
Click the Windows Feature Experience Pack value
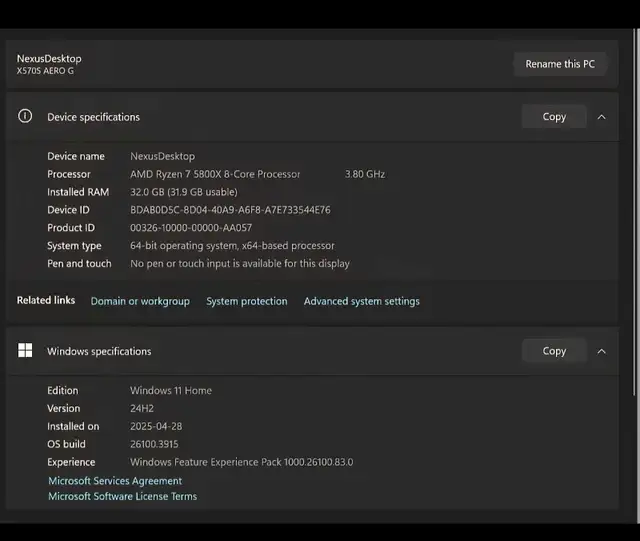242,462
